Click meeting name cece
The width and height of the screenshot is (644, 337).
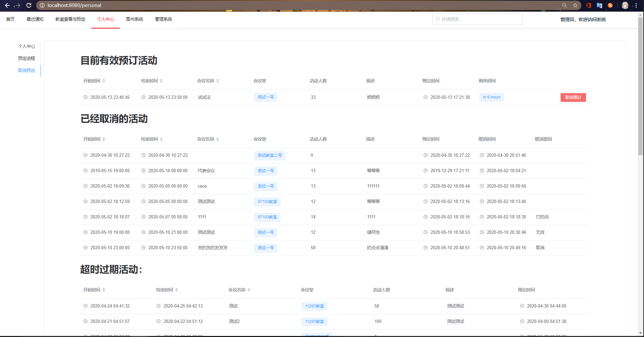202,186
